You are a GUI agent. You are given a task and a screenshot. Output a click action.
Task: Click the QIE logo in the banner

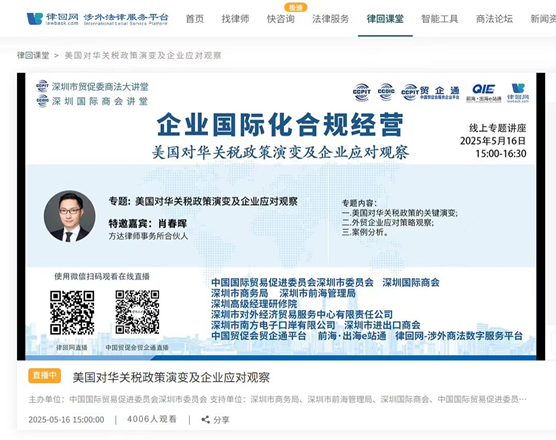click(x=484, y=93)
